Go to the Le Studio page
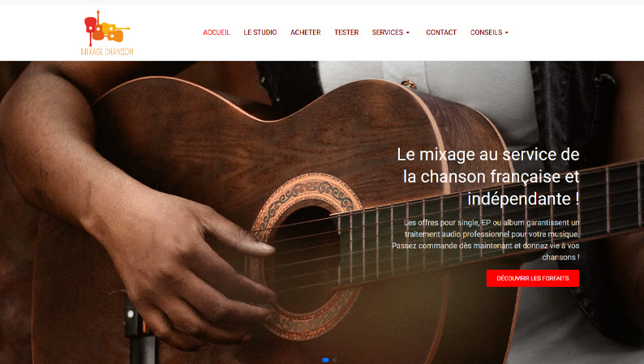The width and height of the screenshot is (644, 364). (260, 32)
